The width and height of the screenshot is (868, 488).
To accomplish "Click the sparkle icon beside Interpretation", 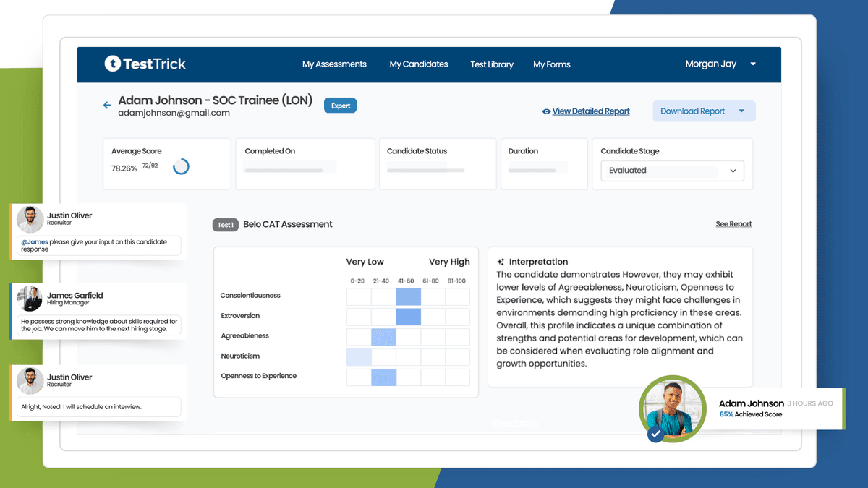I will click(x=502, y=261).
